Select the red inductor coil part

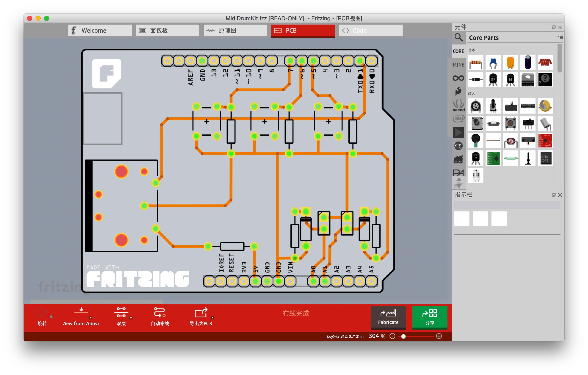(x=545, y=63)
